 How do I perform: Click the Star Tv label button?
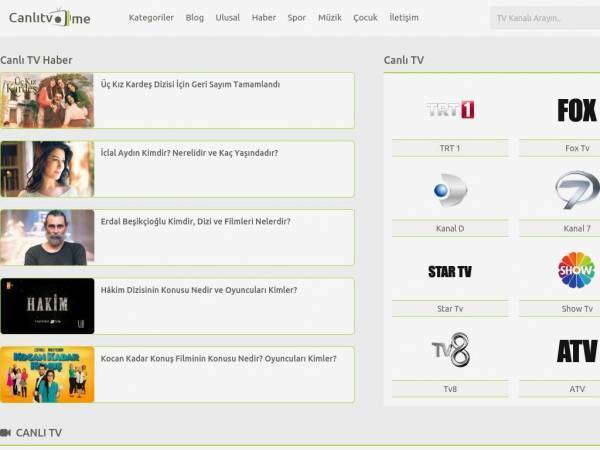(x=450, y=309)
